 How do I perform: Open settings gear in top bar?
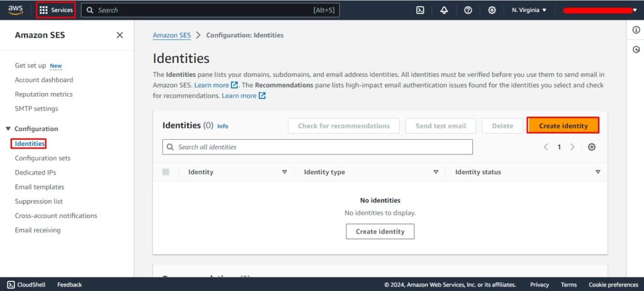click(492, 10)
